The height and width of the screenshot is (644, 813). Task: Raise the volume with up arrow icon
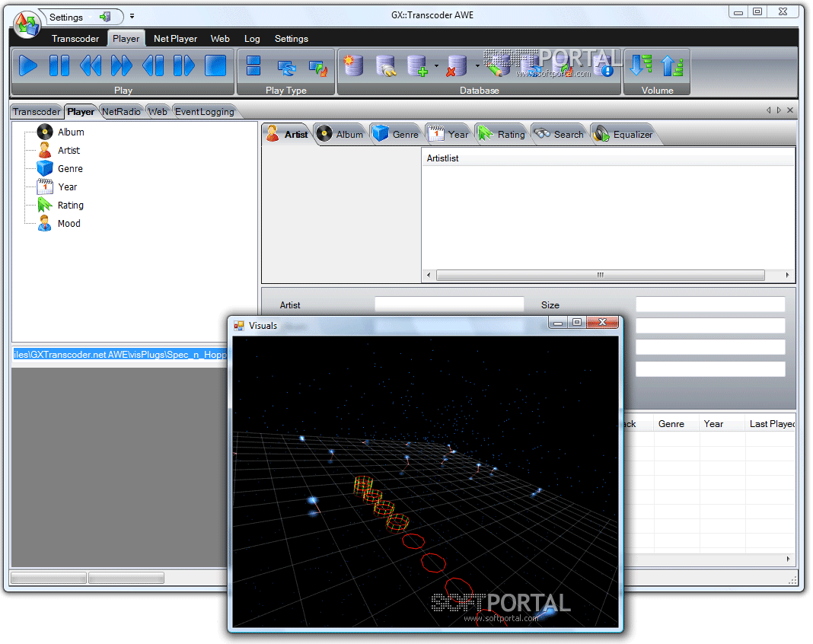click(672, 66)
